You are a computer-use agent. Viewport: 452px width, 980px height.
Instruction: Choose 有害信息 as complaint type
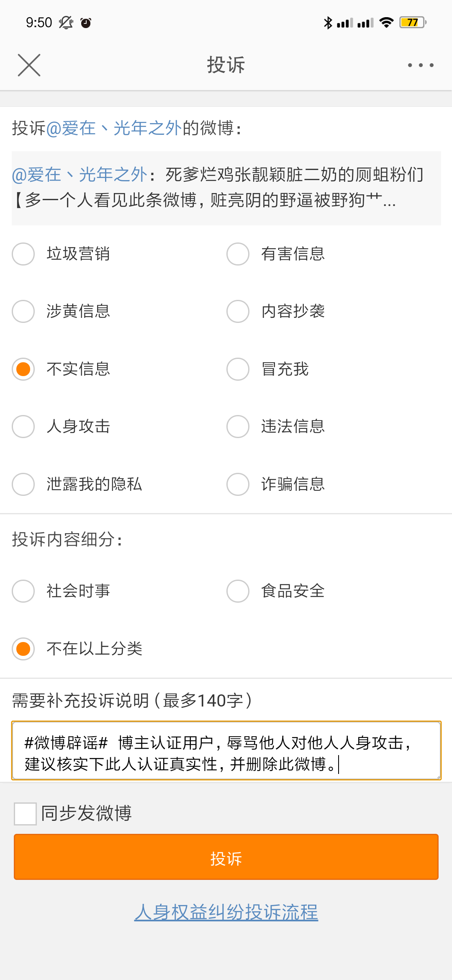tap(238, 254)
